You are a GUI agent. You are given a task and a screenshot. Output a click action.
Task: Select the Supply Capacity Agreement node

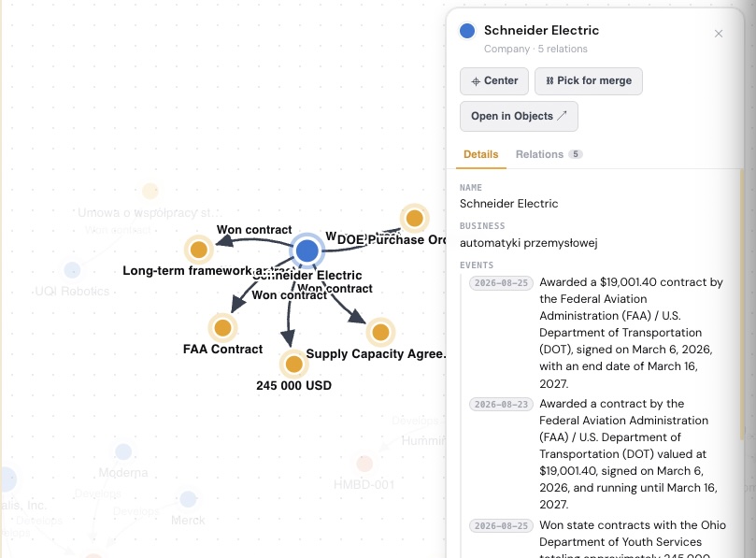pos(380,332)
